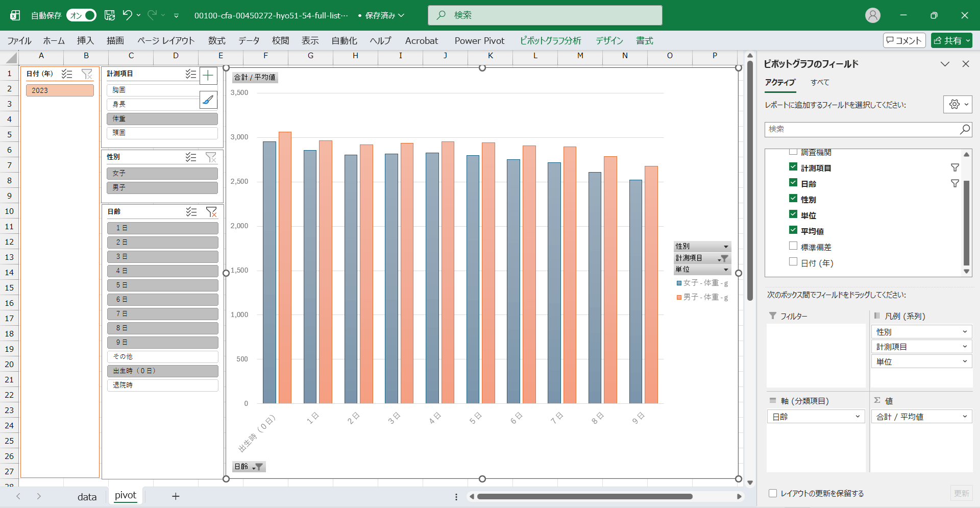Image resolution: width=980 pixels, height=508 pixels.
Task: Toggle multi-select in the 計測項目 slicer
Action: coord(191,74)
